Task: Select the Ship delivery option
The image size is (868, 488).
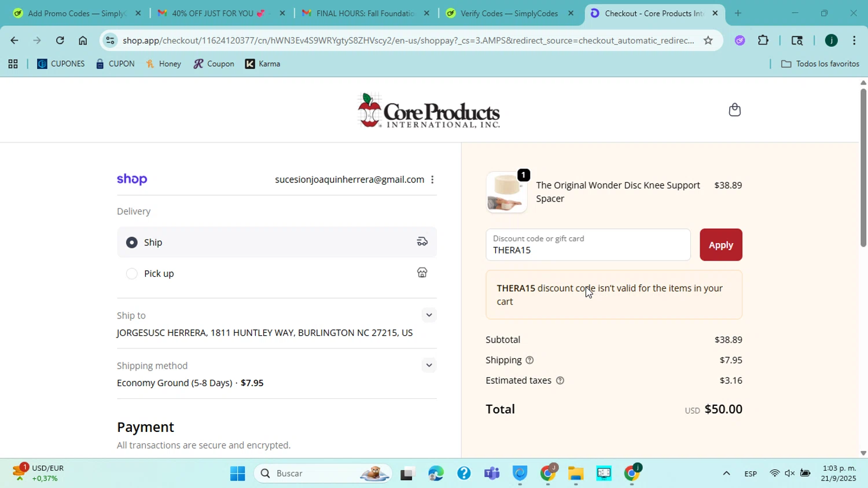Action: click(277, 242)
